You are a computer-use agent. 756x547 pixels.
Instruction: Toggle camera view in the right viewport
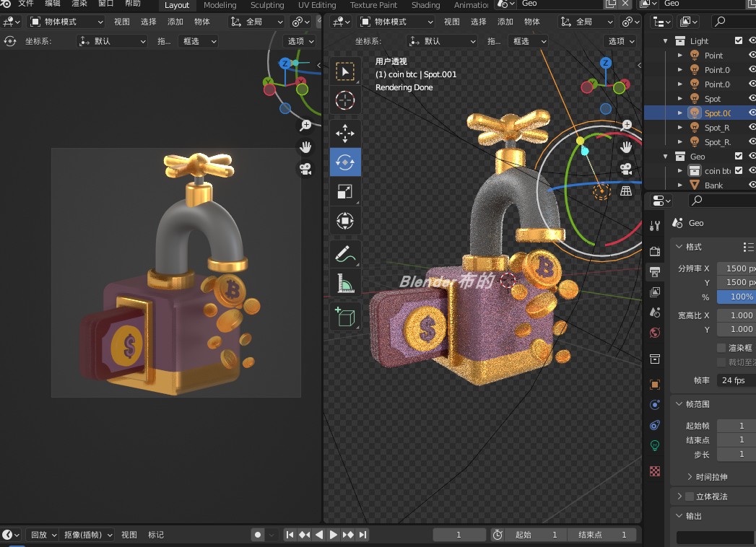(x=626, y=169)
